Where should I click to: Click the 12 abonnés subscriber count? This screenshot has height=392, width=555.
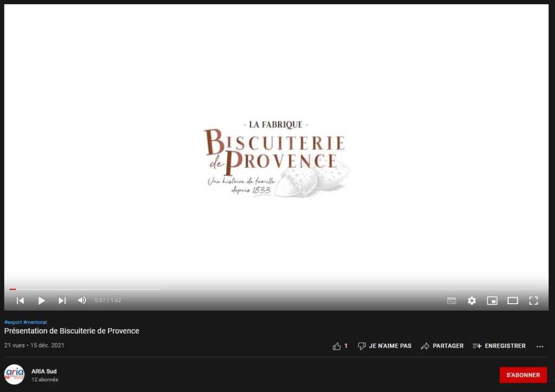44,380
